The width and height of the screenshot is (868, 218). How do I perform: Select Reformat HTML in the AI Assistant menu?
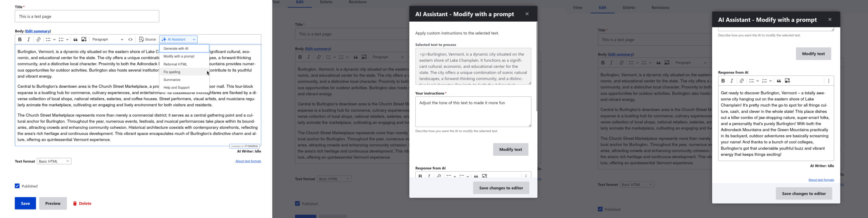(x=175, y=64)
